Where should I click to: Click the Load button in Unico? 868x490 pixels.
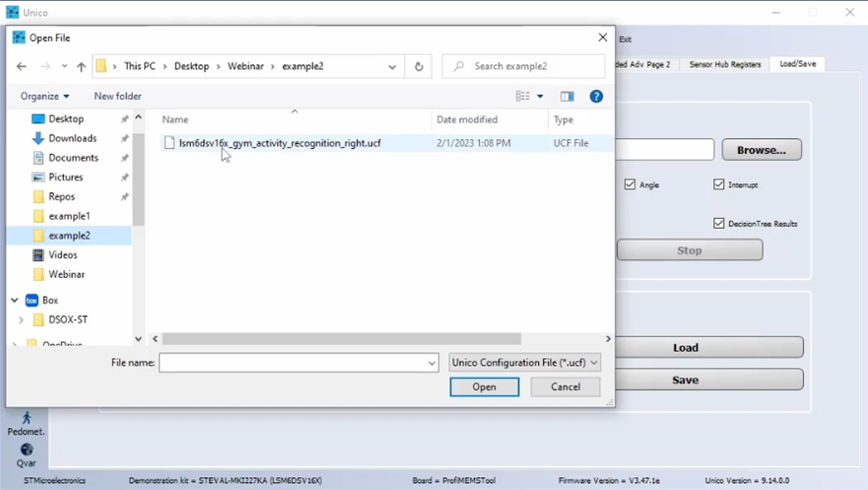[x=708, y=348]
